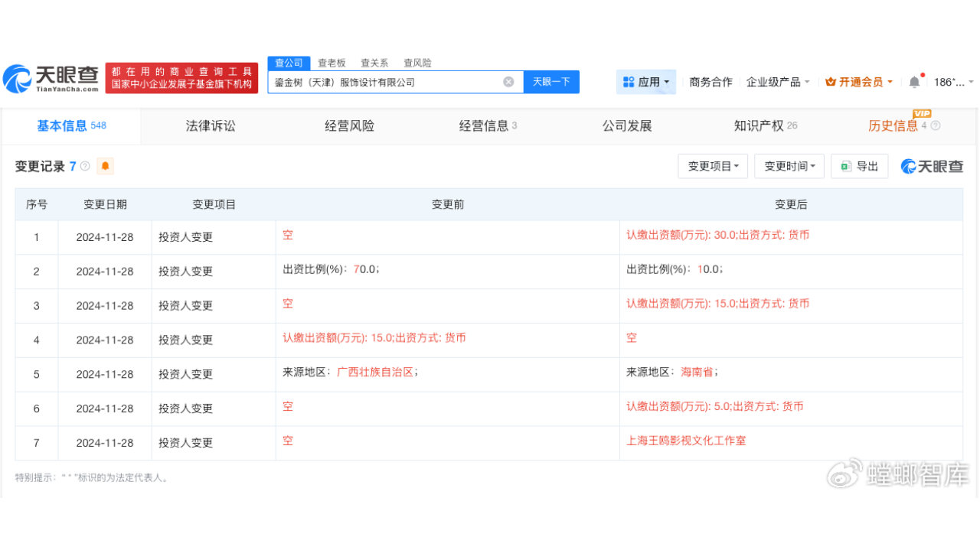Screen dimensions: 980x550
Task: Click the 天眼一下 search button
Action: [x=551, y=81]
